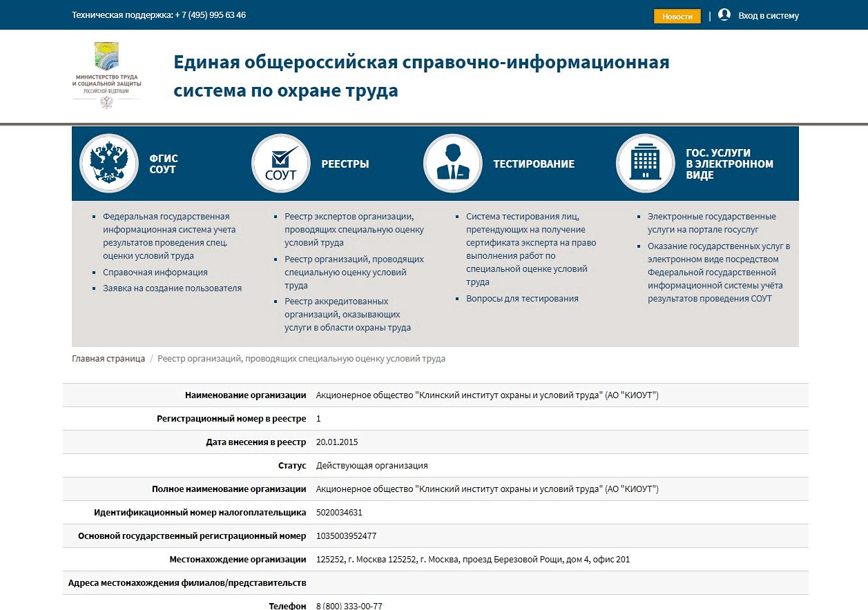Select the ГОС. УСЛУГИ В ЭЛЕКТРОННОМ ВИДЕ heading
Screen dimensions: 868x610
click(731, 163)
